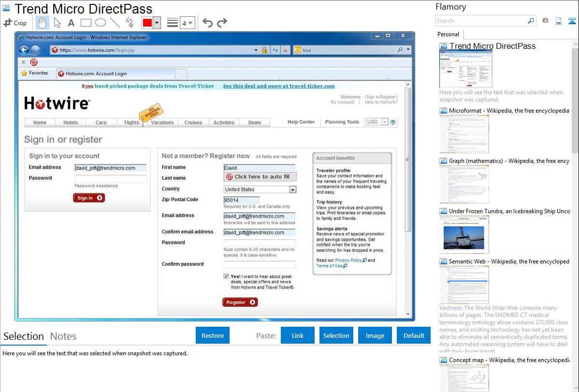Image resolution: width=579 pixels, height=392 pixels.
Task: Click the icon beside Semantic Web title
Action: pyautogui.click(x=443, y=261)
